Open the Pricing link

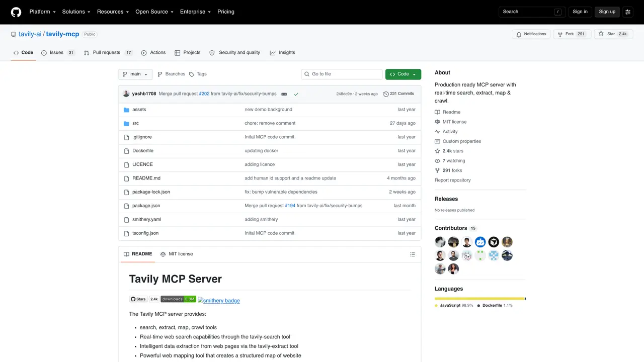coord(226,12)
